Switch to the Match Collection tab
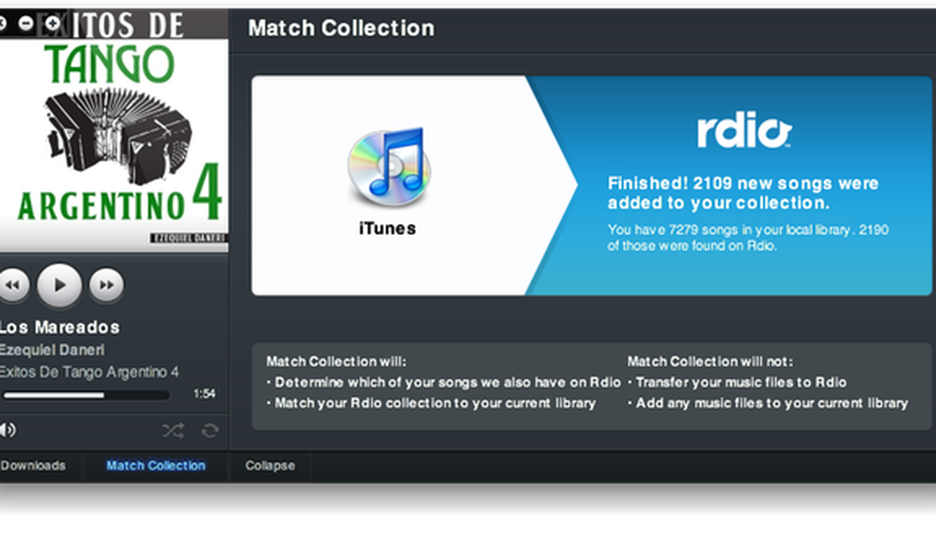936x560 pixels. 156,466
